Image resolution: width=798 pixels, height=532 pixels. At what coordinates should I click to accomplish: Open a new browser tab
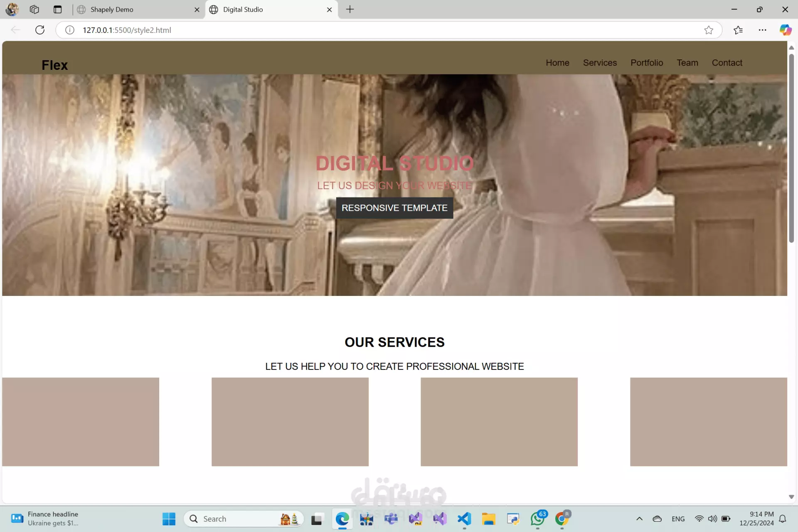tap(350, 9)
